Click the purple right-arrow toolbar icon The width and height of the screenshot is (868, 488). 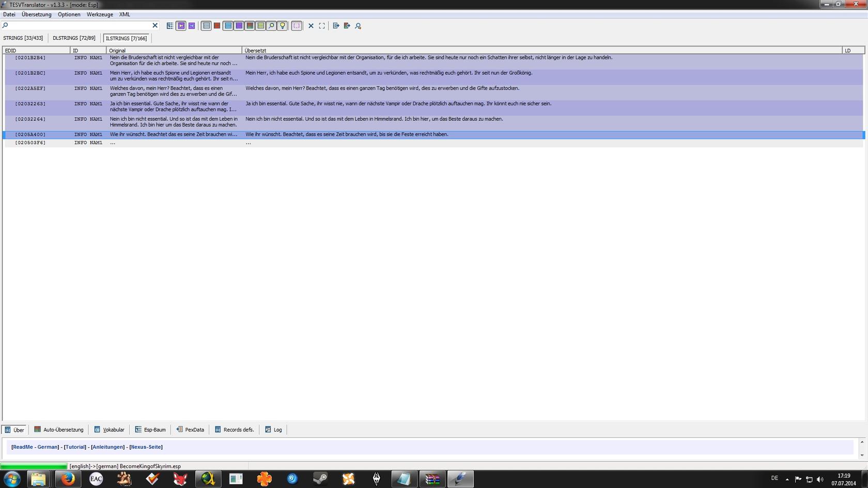point(192,26)
